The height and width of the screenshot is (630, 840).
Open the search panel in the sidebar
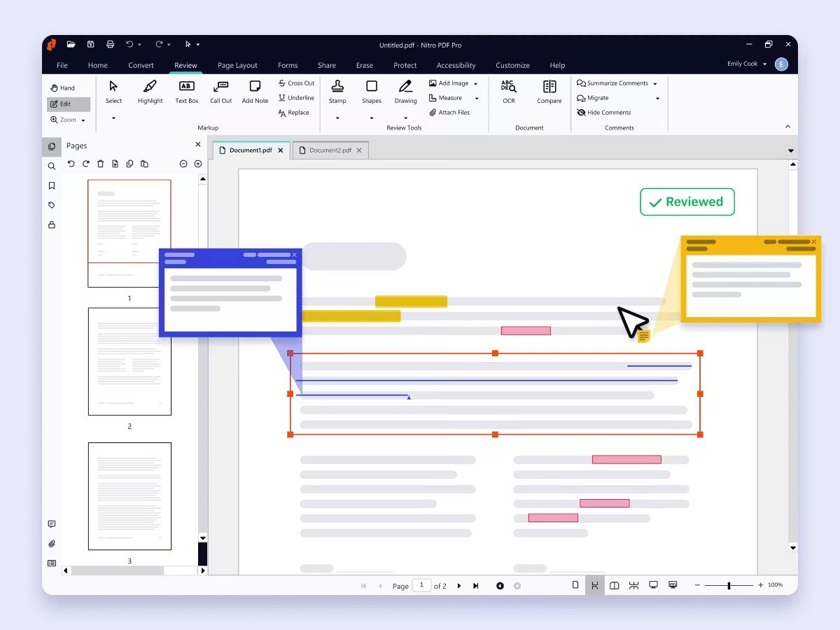(52, 167)
